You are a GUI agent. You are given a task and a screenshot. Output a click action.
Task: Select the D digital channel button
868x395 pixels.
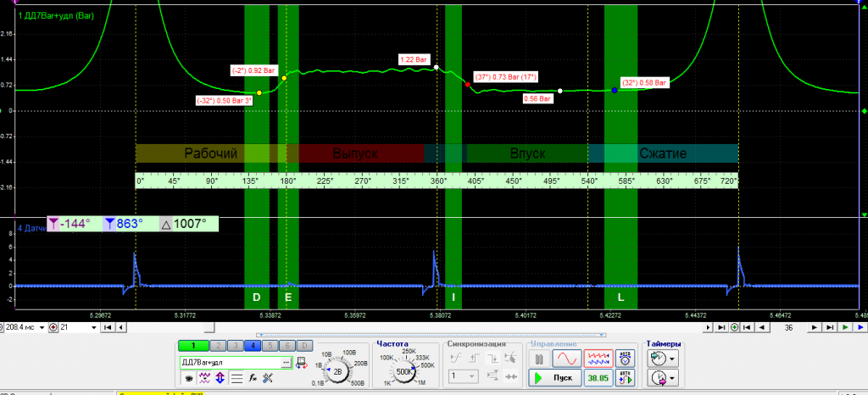click(x=303, y=346)
